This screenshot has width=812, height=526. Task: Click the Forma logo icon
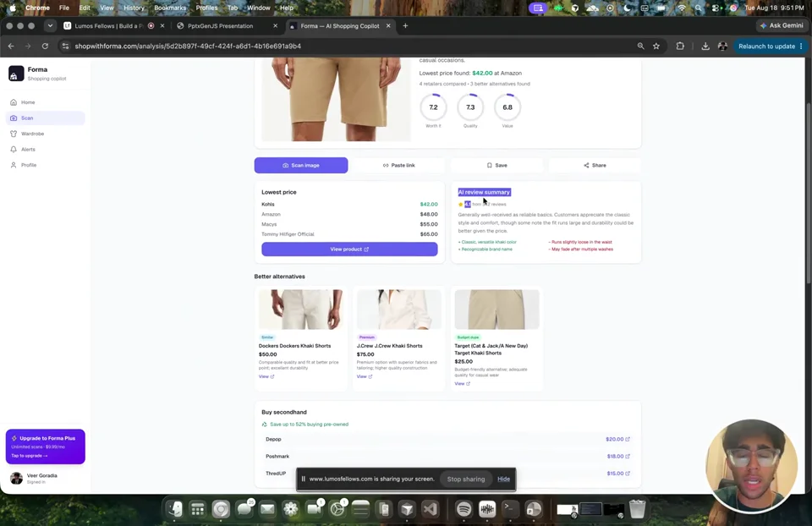[16, 74]
